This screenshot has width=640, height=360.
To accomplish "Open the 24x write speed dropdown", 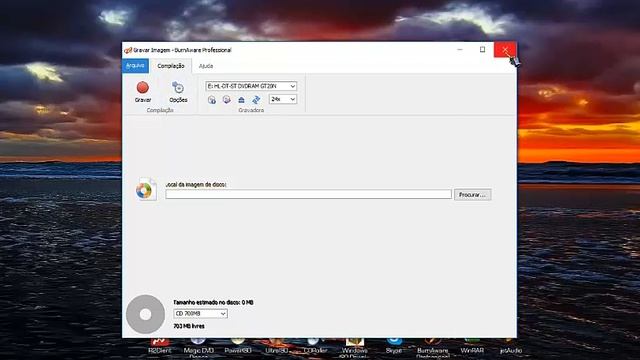I will click(282, 99).
